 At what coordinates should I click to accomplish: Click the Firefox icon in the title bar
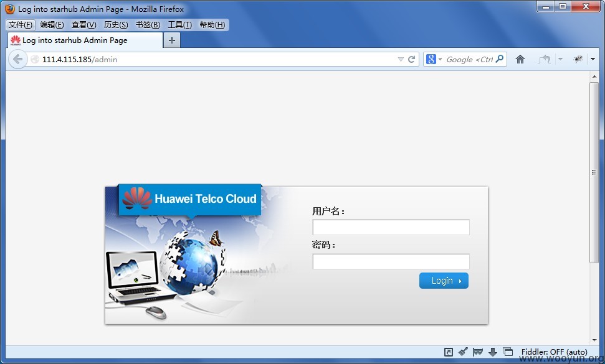coord(9,9)
